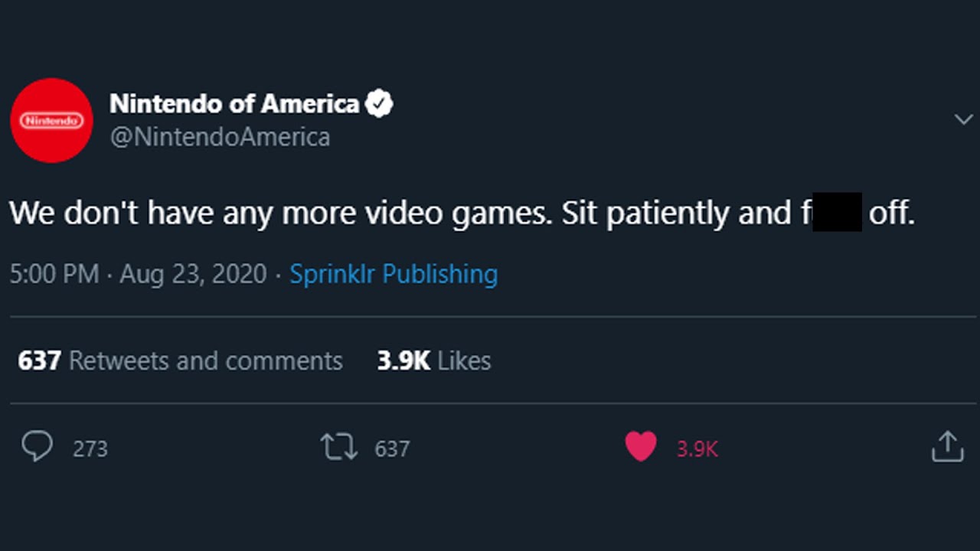Screen dimensions: 980x551
Task: Visit the @NintendoAmerica handle link
Action: pyautogui.click(x=220, y=138)
